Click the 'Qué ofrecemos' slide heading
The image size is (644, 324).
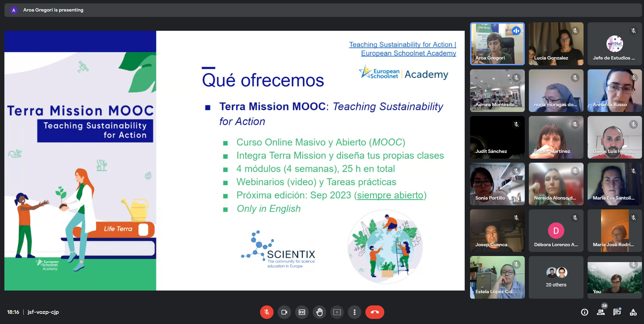pos(263,80)
